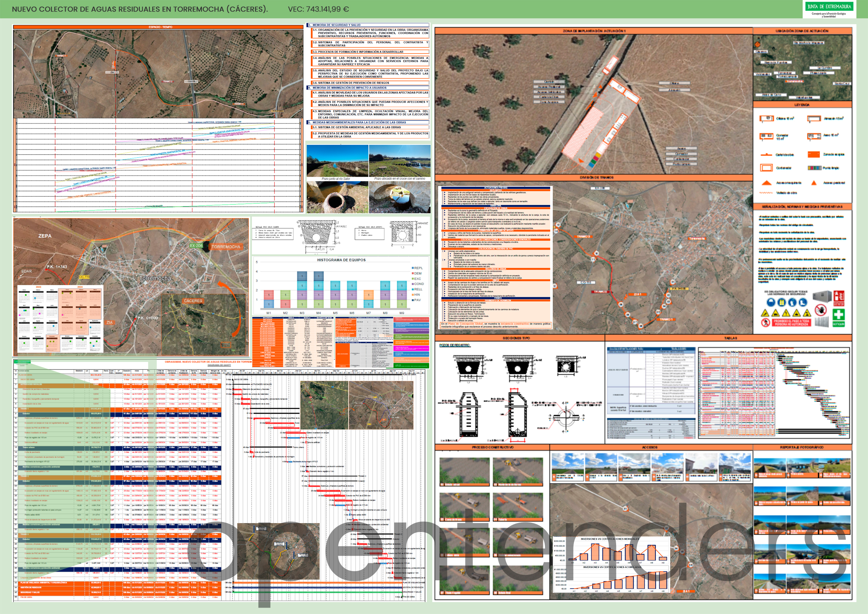Select the POZOS DE REGISTRO underlined heading

(x=454, y=345)
